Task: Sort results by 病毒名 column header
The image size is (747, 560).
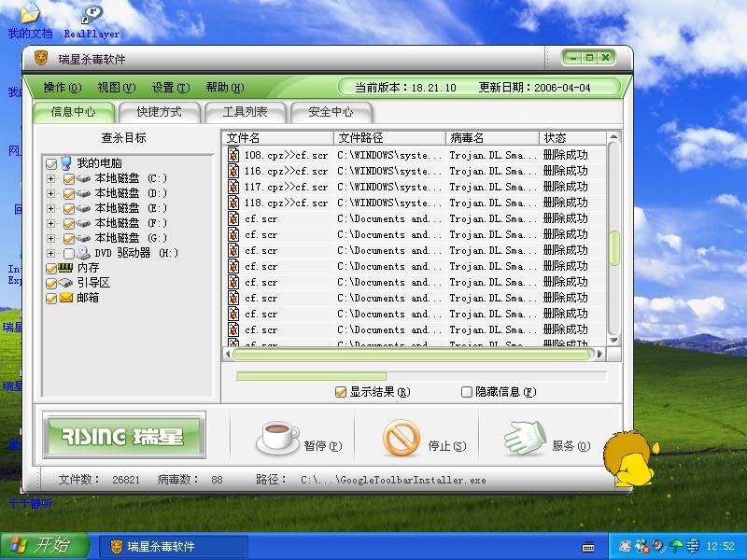Action: pyautogui.click(x=492, y=138)
